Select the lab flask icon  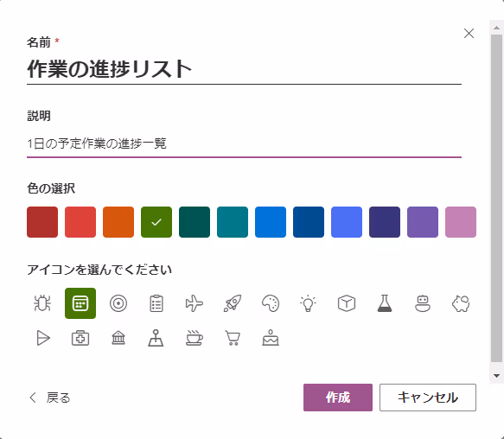click(385, 303)
